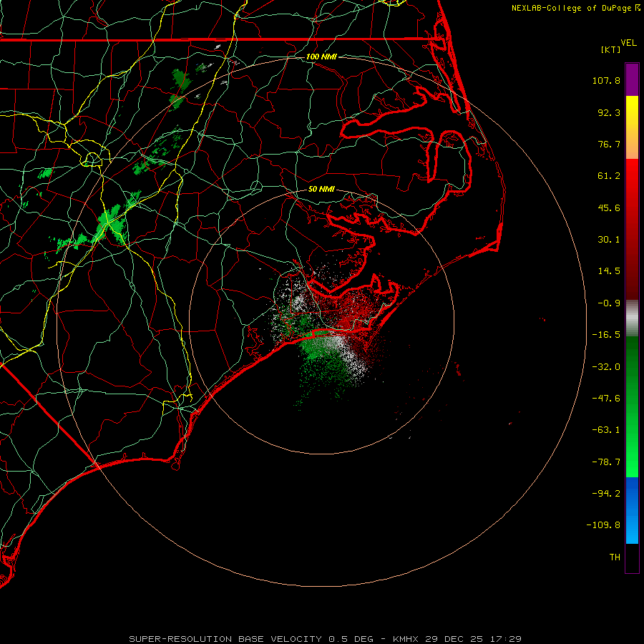Click the -32.0 velocity scale value
The height and width of the screenshot is (644, 644).
(606, 367)
